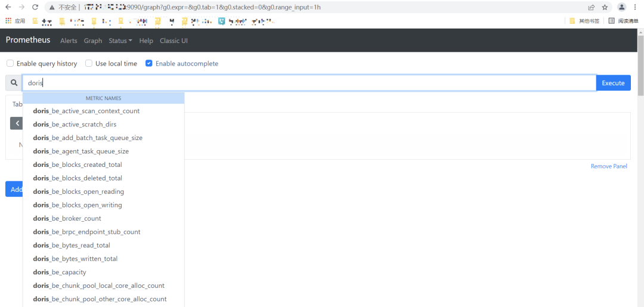Viewport: 644px width, 307px height.
Task: Open Help in the navbar
Action: [146, 41]
